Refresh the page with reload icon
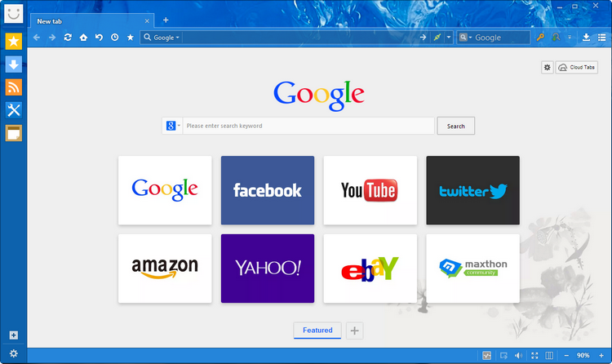This screenshot has height=364, width=612. [68, 38]
